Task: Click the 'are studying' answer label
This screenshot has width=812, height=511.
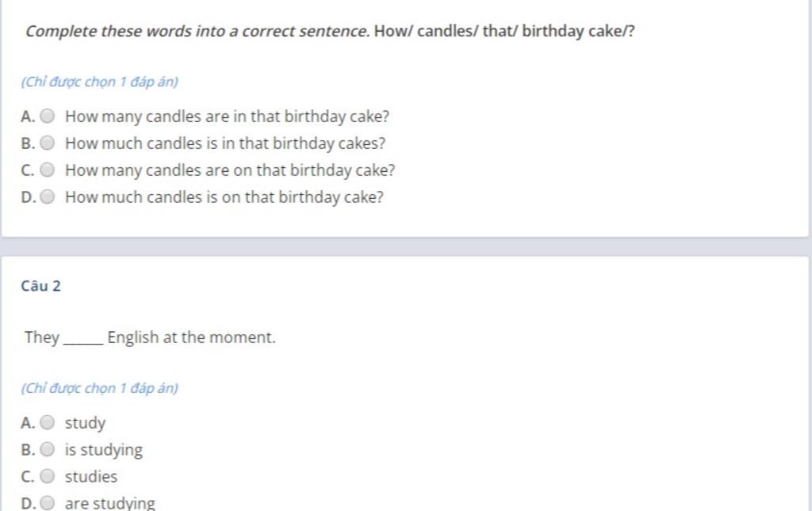Action: pyautogui.click(x=109, y=503)
